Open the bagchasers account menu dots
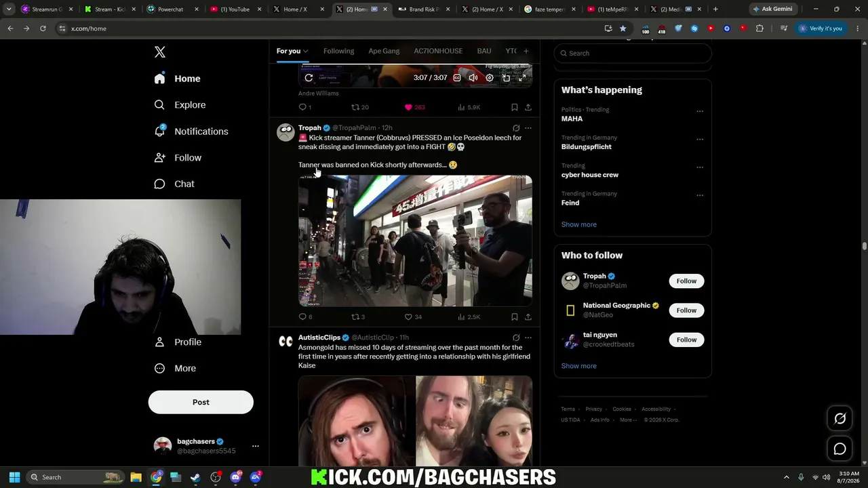The width and height of the screenshot is (868, 488). pyautogui.click(x=256, y=446)
